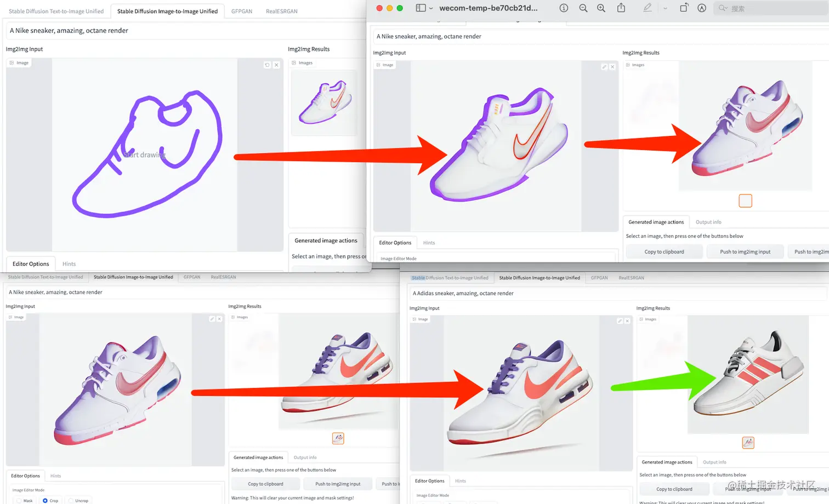Viewport: 829px width, 504px height.
Task: Open the info inspector in the Preview toolbar
Action: (x=564, y=8)
